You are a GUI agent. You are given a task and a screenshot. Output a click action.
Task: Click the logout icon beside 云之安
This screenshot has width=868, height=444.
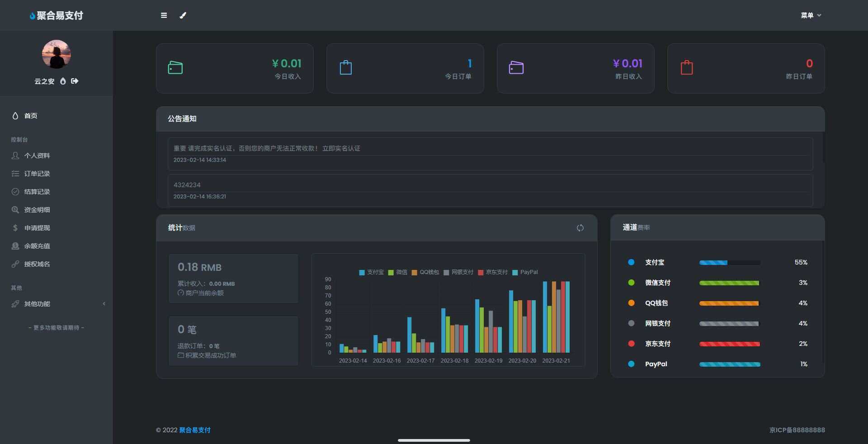click(x=74, y=81)
